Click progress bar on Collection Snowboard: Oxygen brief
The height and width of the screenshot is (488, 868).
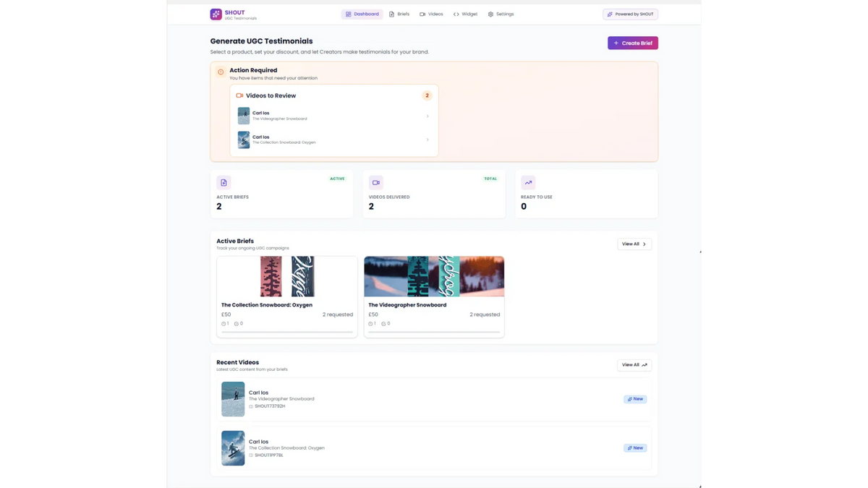[287, 332]
